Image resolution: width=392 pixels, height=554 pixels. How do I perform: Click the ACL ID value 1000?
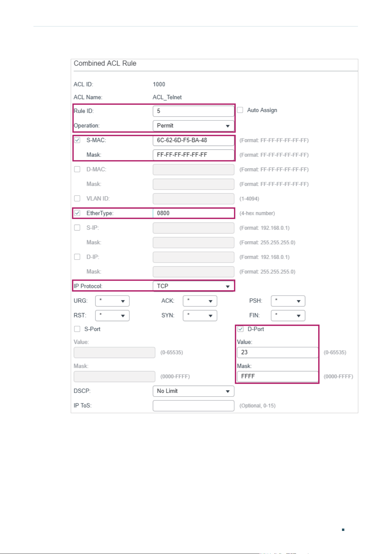pyautogui.click(x=159, y=84)
